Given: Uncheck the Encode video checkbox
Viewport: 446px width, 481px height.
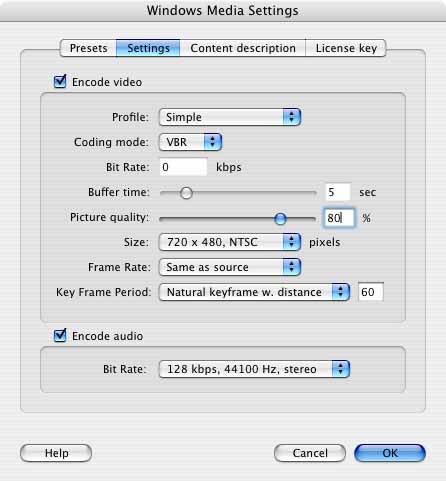Looking at the screenshot, I should [x=60, y=82].
